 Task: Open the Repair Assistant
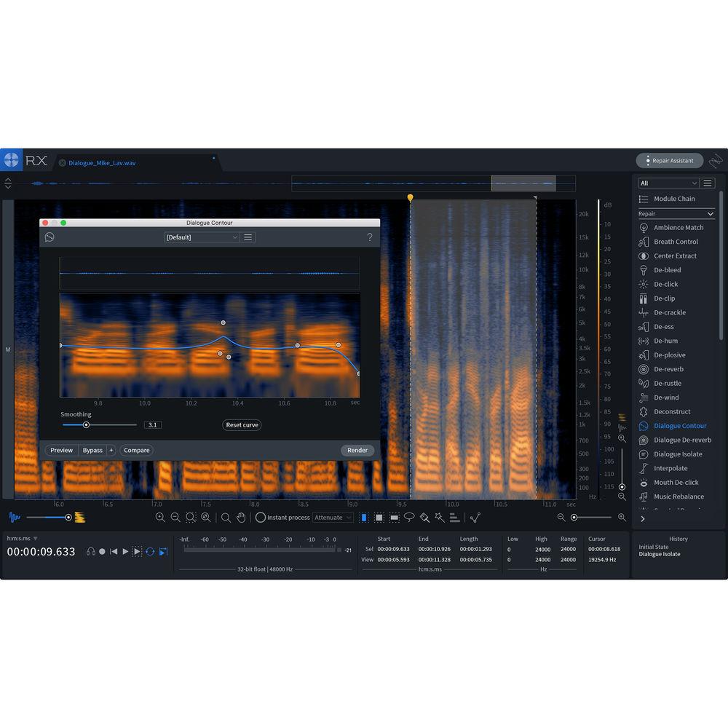click(x=668, y=160)
